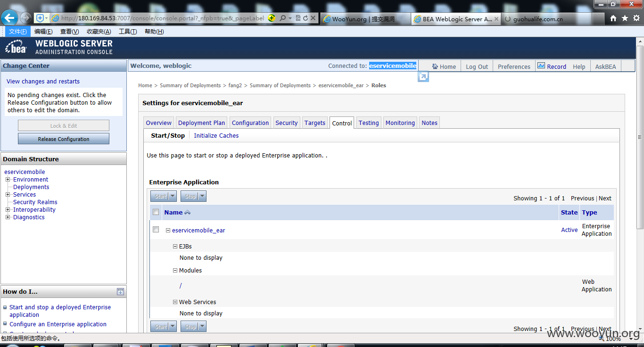644x347 pixels.
Task: Collapse the eservicemobile_ear row
Action: tap(168, 231)
